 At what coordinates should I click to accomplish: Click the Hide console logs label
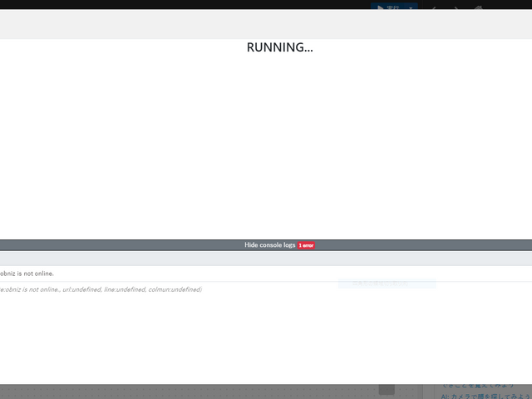point(269,245)
